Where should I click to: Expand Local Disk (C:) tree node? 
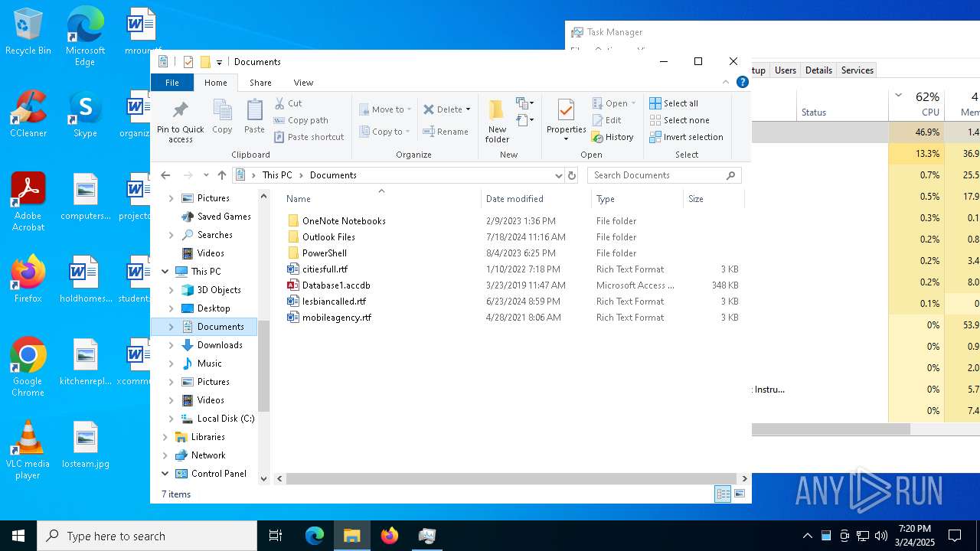click(x=171, y=419)
